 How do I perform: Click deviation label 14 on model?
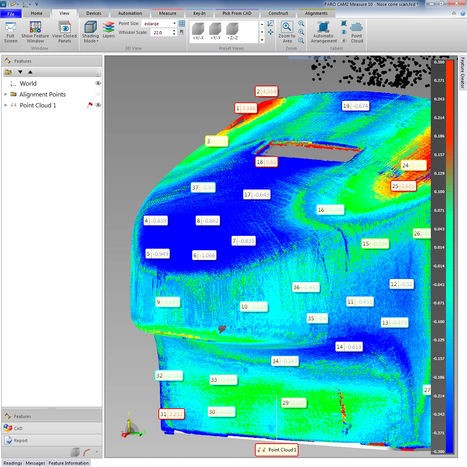(x=349, y=347)
